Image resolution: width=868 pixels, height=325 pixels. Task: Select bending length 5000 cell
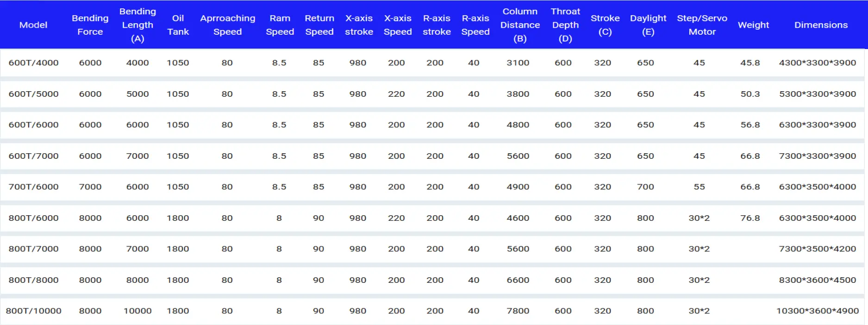(x=137, y=94)
